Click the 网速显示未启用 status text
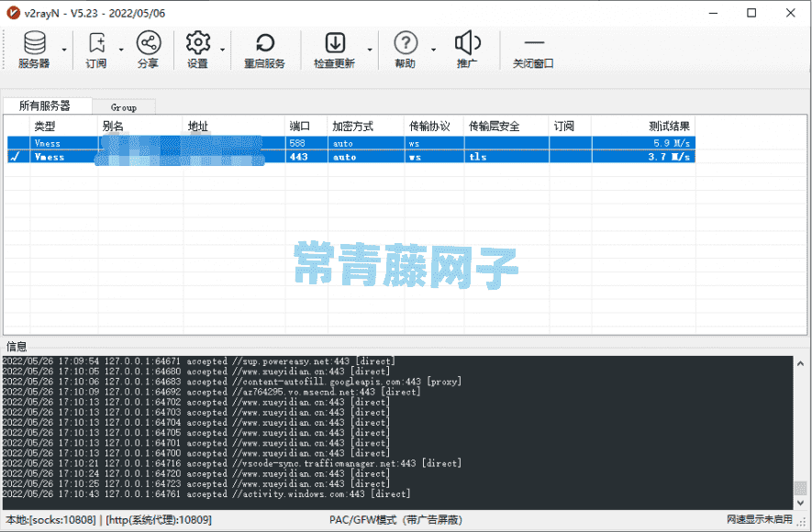 [x=759, y=518]
